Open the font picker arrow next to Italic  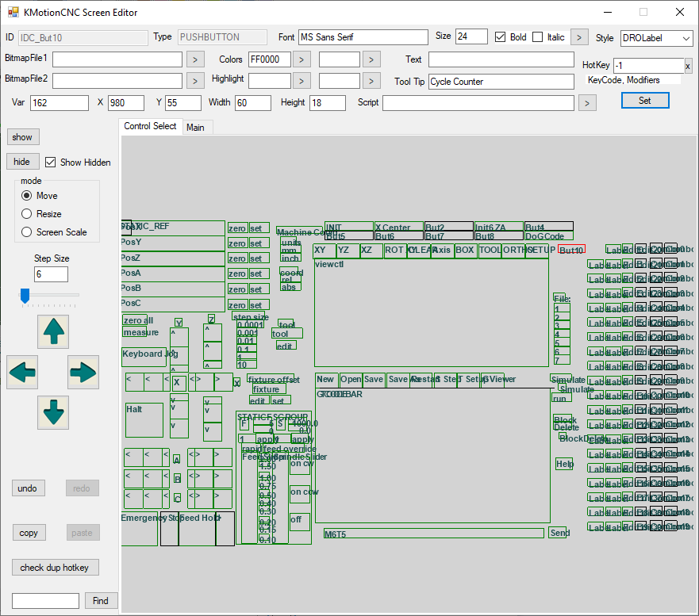(580, 37)
